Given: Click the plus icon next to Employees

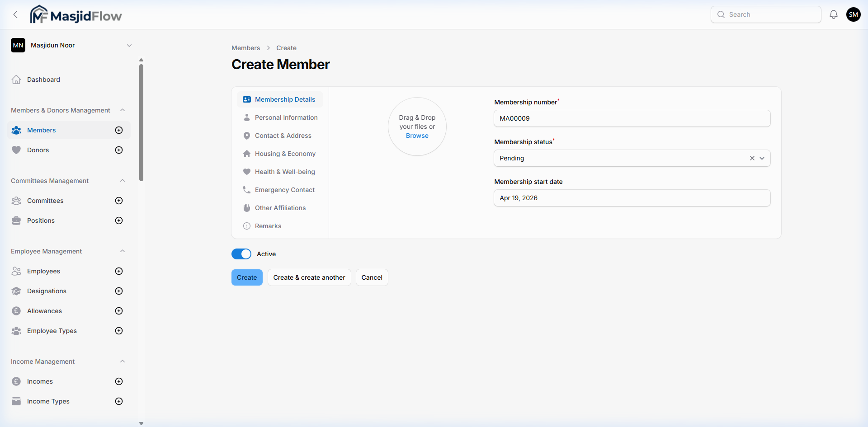Looking at the screenshot, I should pos(118,271).
